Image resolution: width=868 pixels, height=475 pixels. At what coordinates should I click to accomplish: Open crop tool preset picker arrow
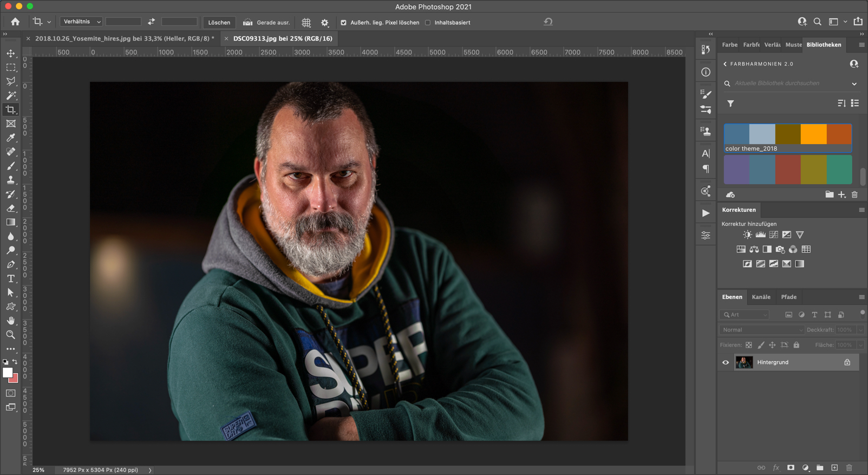[x=49, y=22]
